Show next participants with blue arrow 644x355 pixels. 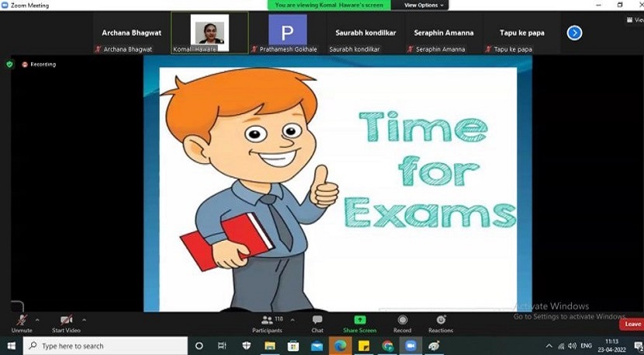(574, 33)
